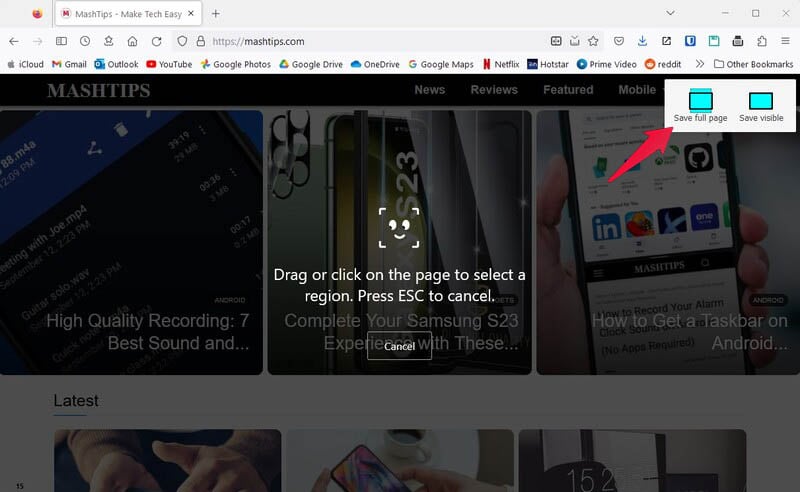Screen dimensions: 800x492
Task: Open the Hotstar bookmark
Action: pos(547,64)
